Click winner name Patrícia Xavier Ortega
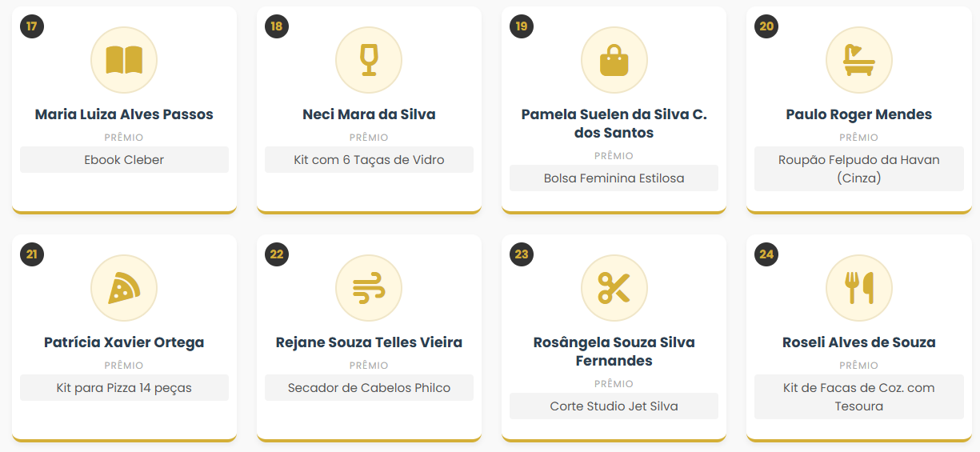Image resolution: width=980 pixels, height=452 pixels. (124, 342)
